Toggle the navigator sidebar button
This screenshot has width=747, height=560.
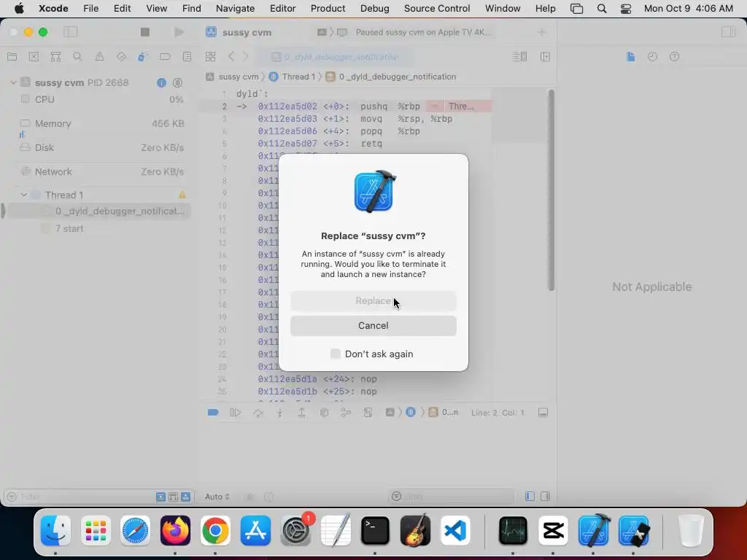71,32
